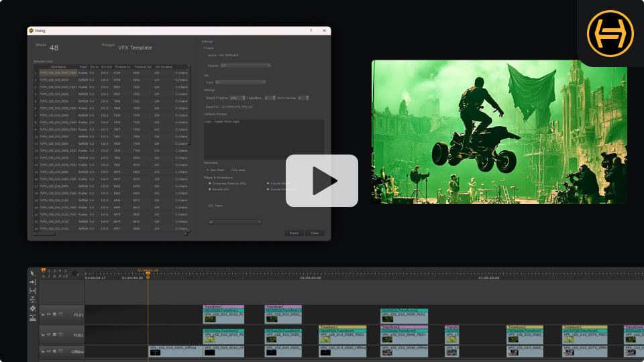Open the Track dropdown under Job settings
The image size is (644, 362).
click(240, 82)
